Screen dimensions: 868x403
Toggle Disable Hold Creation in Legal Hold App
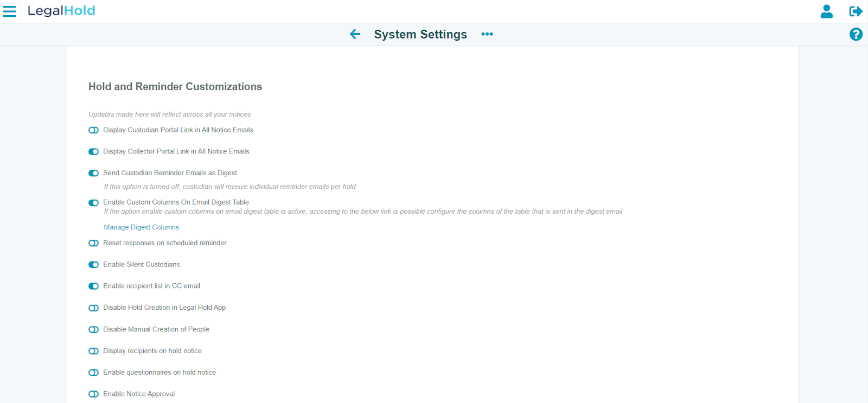pyautogui.click(x=94, y=308)
